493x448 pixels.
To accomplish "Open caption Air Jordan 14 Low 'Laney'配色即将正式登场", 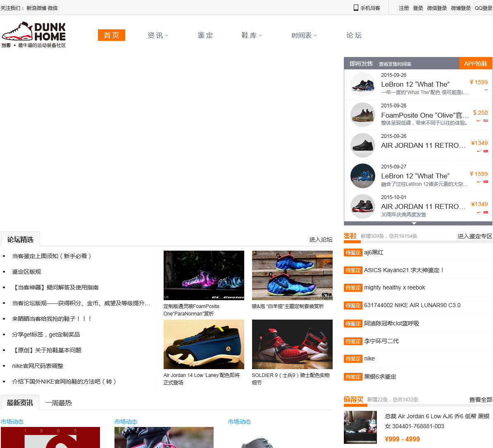I will click(202, 379).
